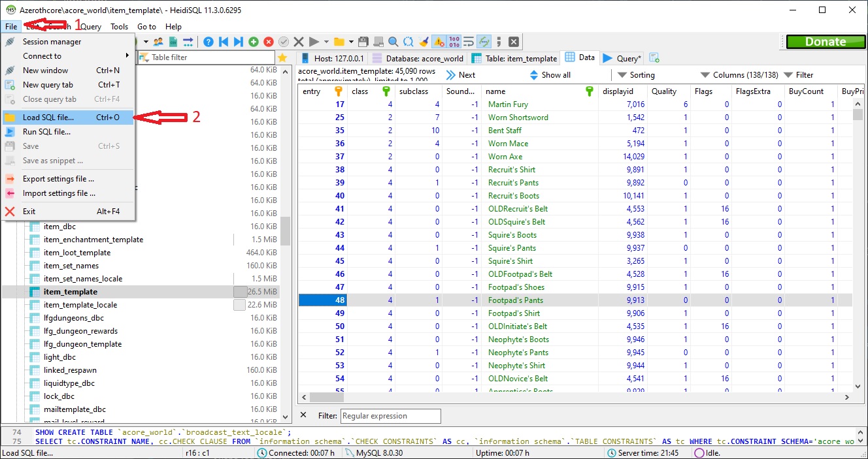Toggle the stop-on-errors warning icon
Viewport: 868px width, 459px height.
click(439, 40)
